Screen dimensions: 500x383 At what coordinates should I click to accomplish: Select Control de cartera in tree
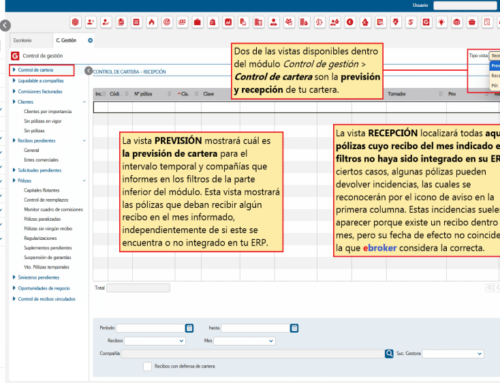(x=35, y=70)
